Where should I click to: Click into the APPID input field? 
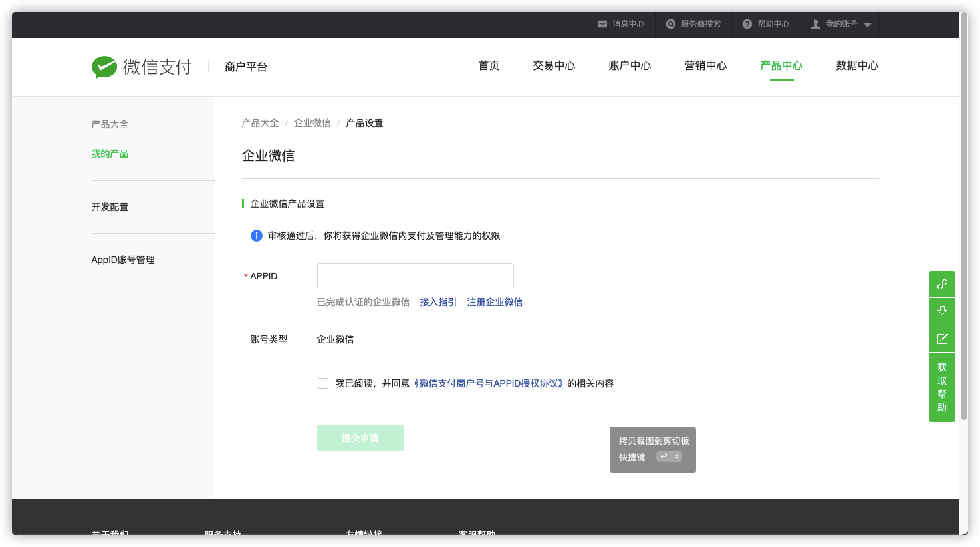click(416, 276)
